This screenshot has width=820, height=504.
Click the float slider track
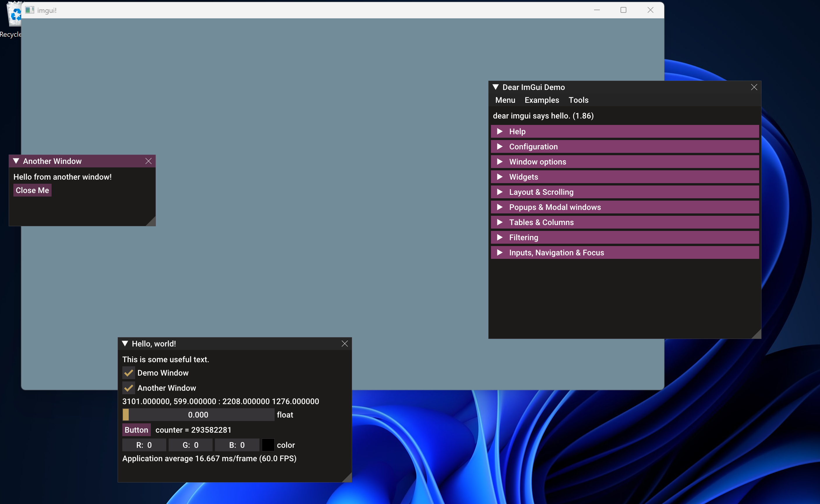pyautogui.click(x=198, y=415)
